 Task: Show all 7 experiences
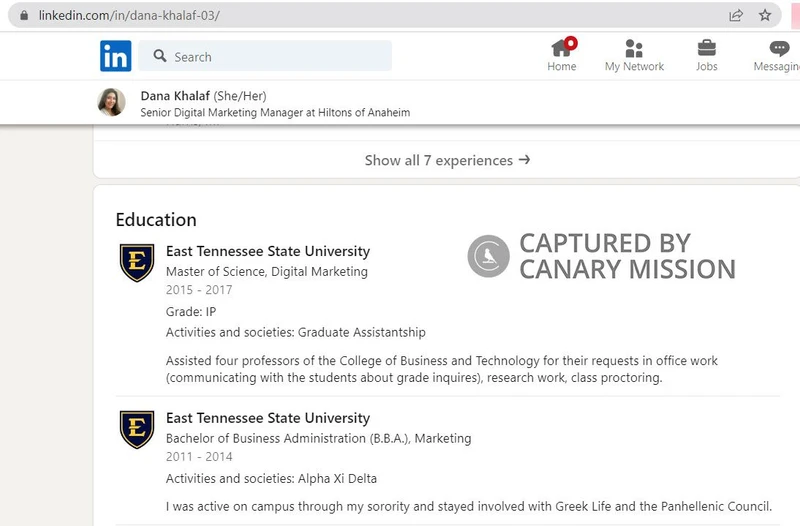pyautogui.click(x=447, y=160)
